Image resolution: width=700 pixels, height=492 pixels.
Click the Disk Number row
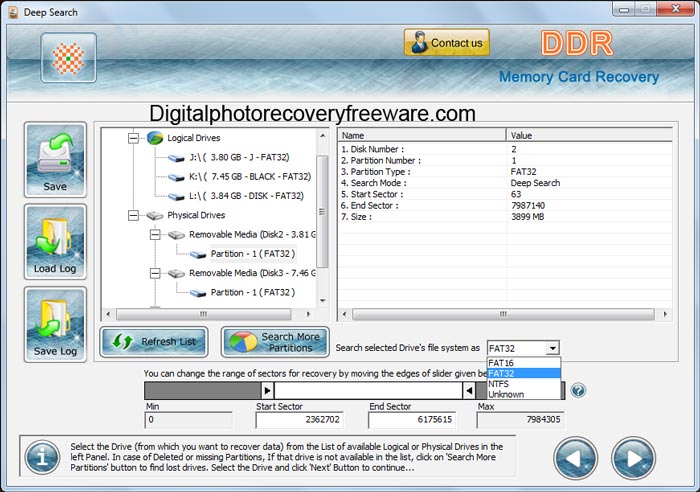pyautogui.click(x=505, y=149)
